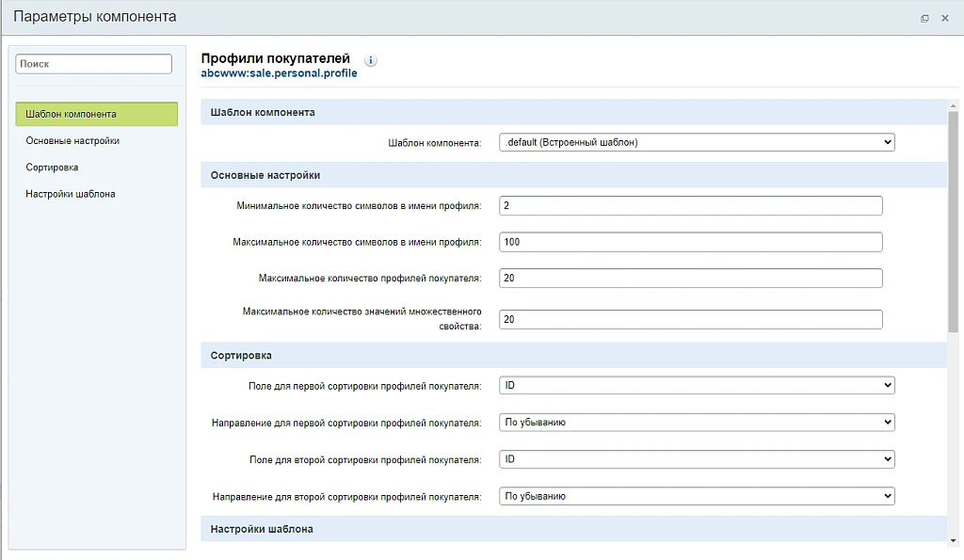Close the Параметры компонента dialog
The image size is (964, 560).
point(945,19)
